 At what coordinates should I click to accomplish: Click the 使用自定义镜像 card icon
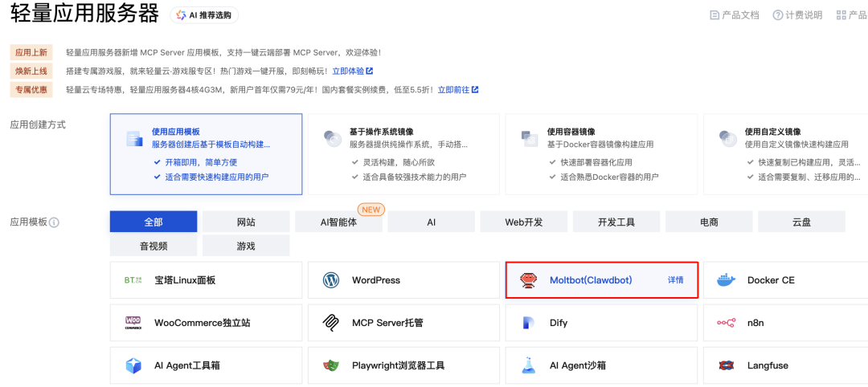pyautogui.click(x=727, y=139)
